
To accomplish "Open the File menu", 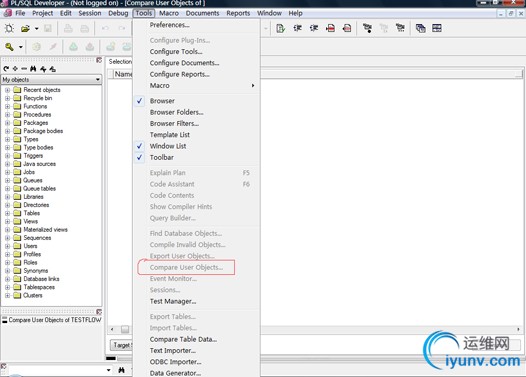I will tap(20, 13).
